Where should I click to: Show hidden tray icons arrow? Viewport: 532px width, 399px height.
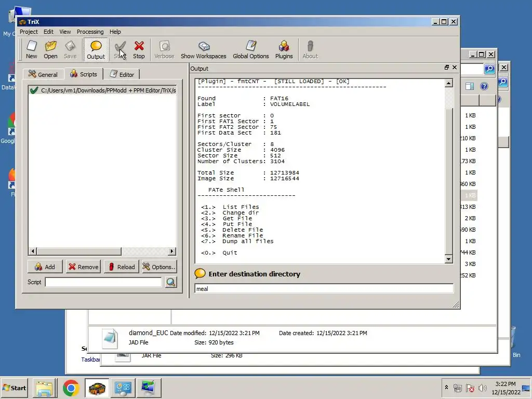[x=446, y=388]
